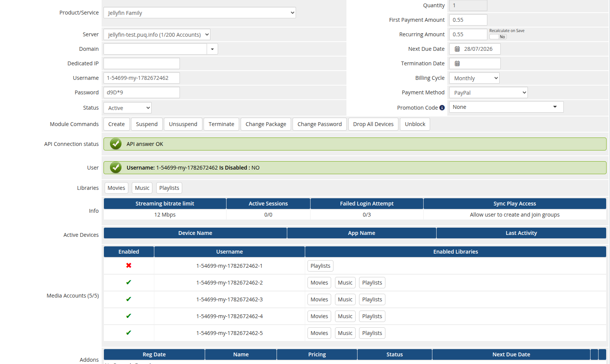Click the Music library tag
Viewport: 610px width, 364px height.
click(x=142, y=188)
